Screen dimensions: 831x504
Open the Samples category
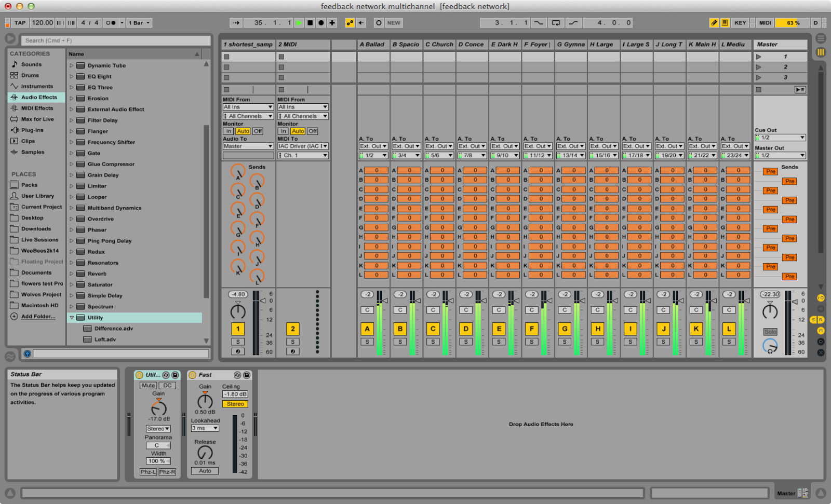33,152
